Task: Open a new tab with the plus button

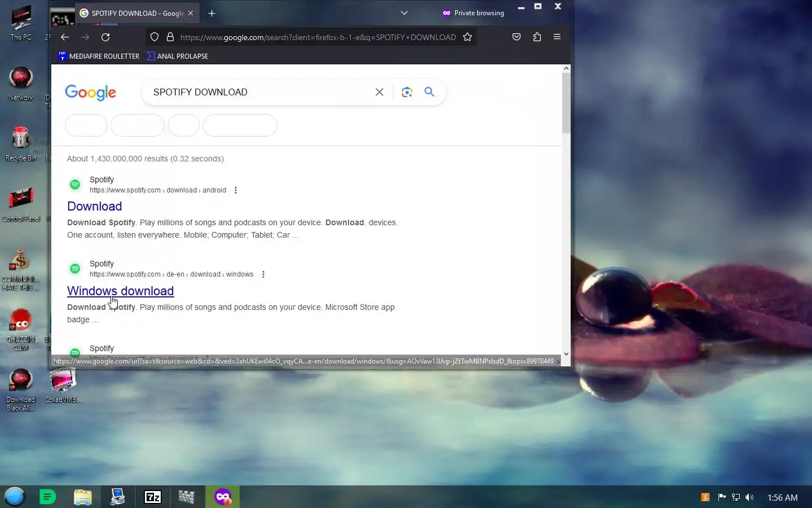Action: pos(211,13)
